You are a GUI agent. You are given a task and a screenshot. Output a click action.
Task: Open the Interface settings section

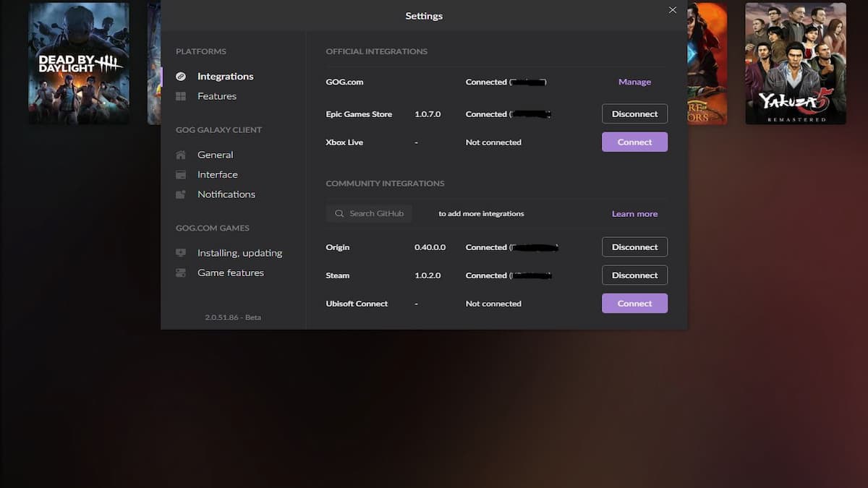click(x=217, y=174)
